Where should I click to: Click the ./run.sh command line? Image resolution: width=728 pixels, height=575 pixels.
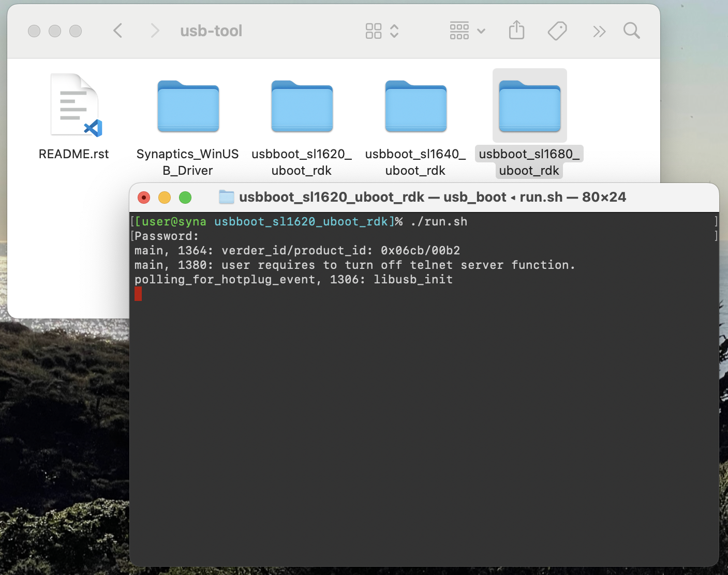click(301, 221)
